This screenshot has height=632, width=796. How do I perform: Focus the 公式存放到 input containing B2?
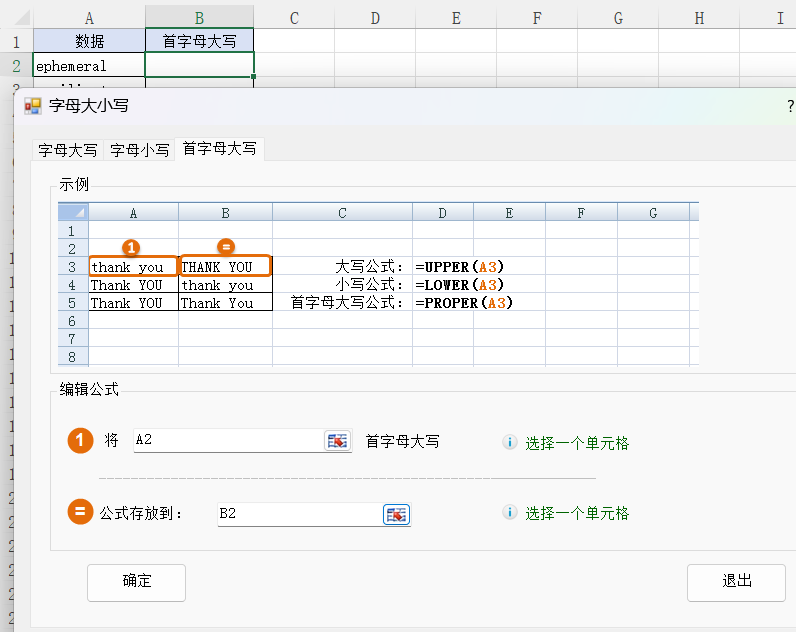(x=298, y=514)
